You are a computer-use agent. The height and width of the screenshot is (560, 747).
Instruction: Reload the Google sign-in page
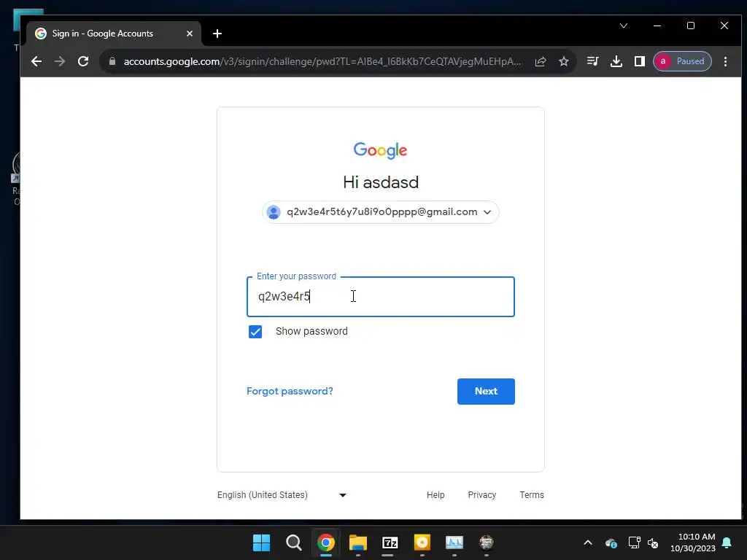pyautogui.click(x=83, y=61)
